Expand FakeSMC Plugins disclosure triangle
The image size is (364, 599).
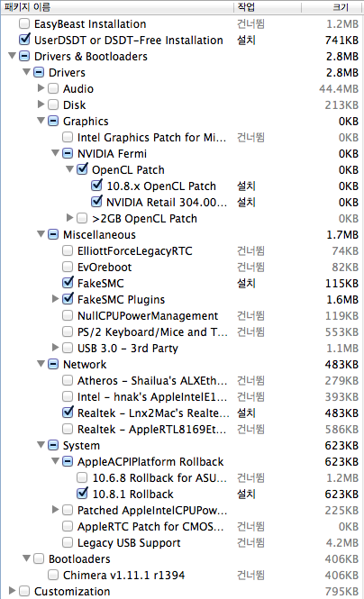click(x=56, y=299)
